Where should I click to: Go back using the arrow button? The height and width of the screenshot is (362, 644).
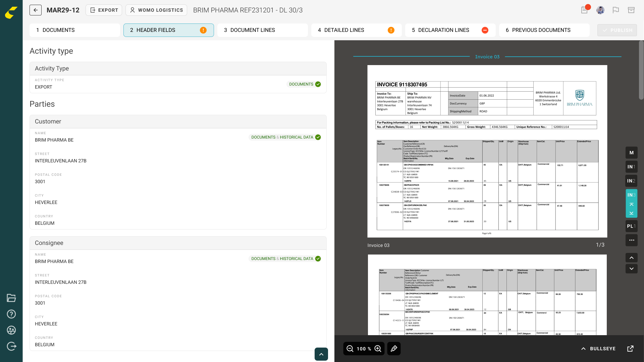point(36,10)
